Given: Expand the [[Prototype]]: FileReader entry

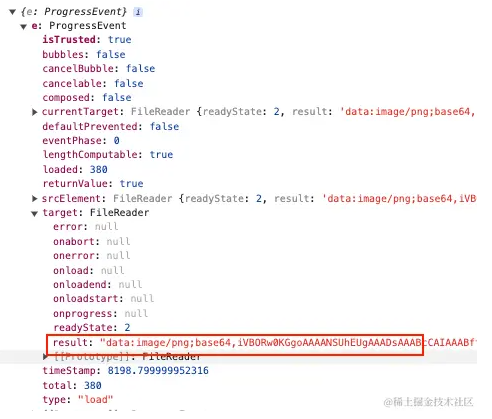Looking at the screenshot, I should (x=45, y=357).
